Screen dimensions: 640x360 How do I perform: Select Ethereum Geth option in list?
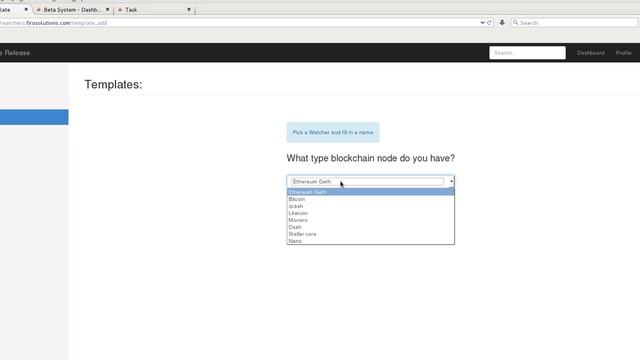(371, 192)
